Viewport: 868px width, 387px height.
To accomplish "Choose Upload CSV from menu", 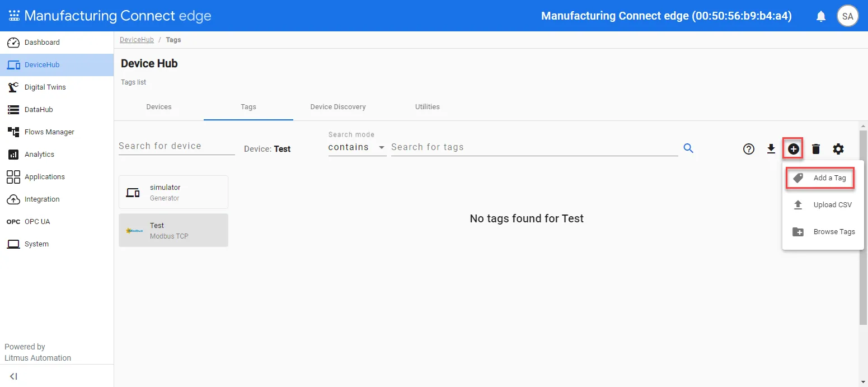I will pyautogui.click(x=823, y=205).
